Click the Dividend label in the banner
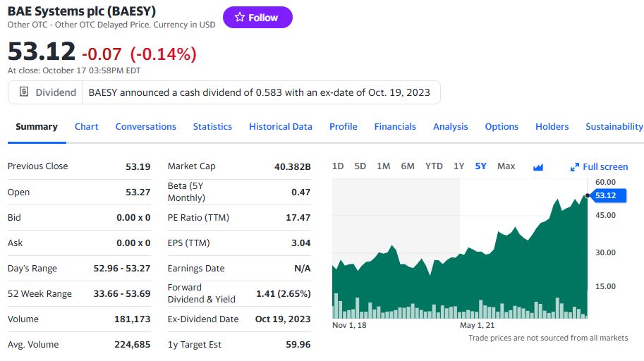The width and height of the screenshot is (644, 361). (x=56, y=92)
